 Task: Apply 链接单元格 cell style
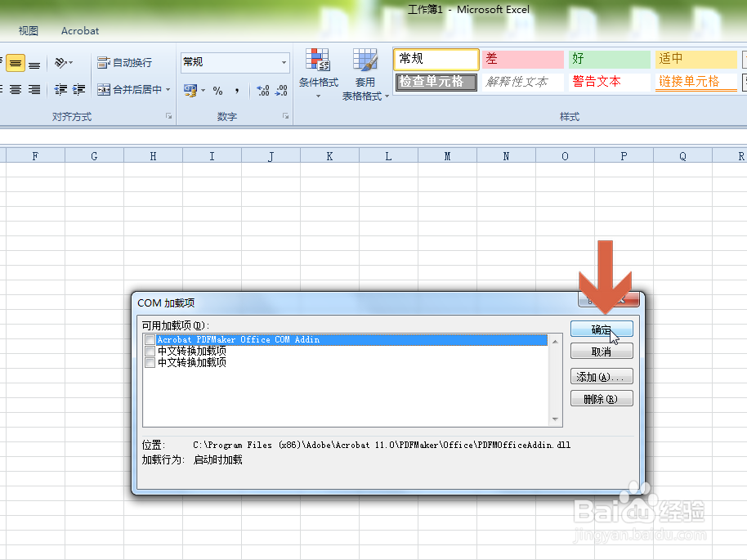click(696, 82)
